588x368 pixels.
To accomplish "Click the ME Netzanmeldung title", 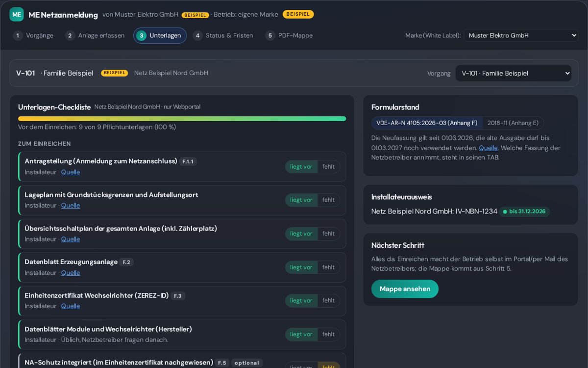I will [63, 15].
